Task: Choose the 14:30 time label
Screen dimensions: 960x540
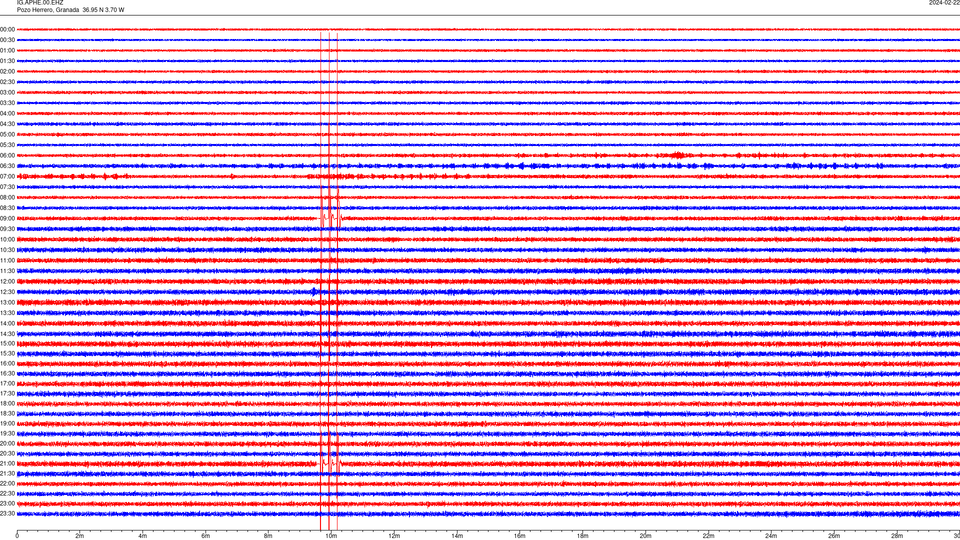Action: pos(7,334)
